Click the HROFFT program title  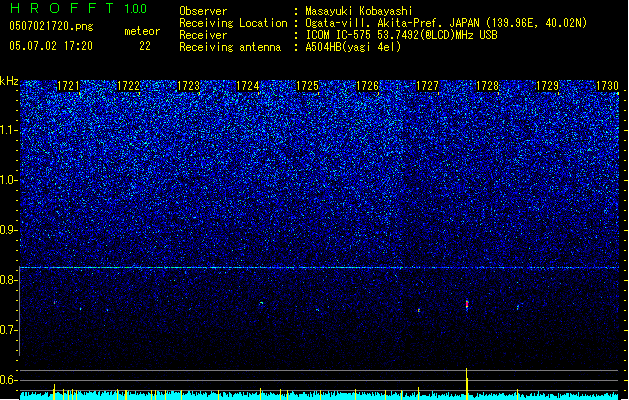[62, 8]
